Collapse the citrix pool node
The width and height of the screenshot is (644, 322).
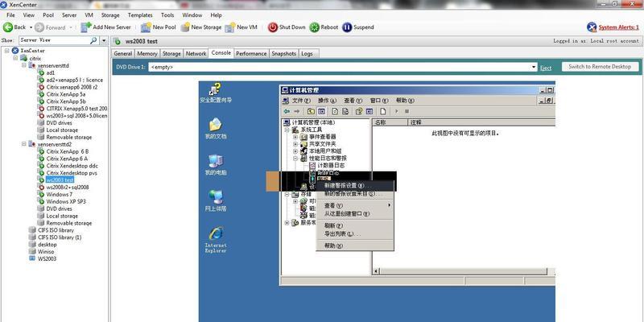(x=15, y=58)
